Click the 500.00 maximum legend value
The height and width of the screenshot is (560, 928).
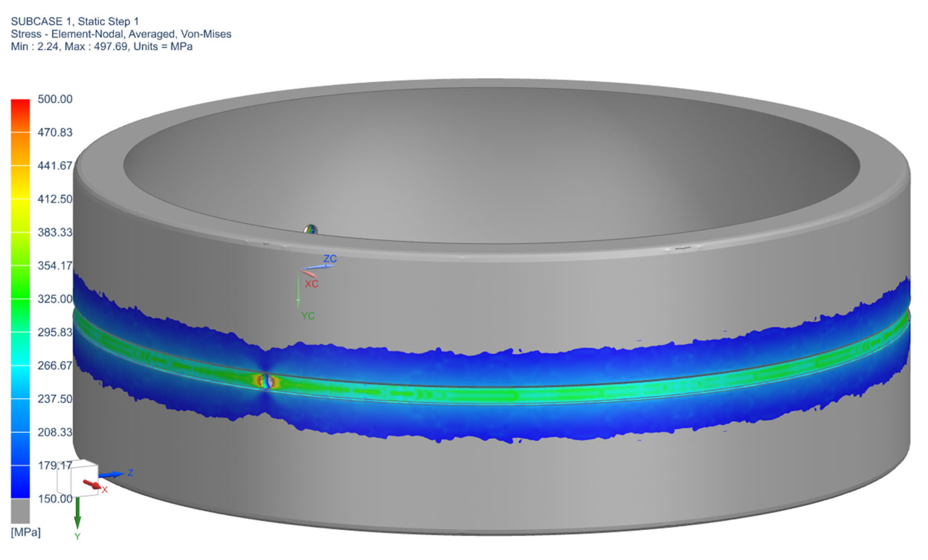pyautogui.click(x=55, y=99)
